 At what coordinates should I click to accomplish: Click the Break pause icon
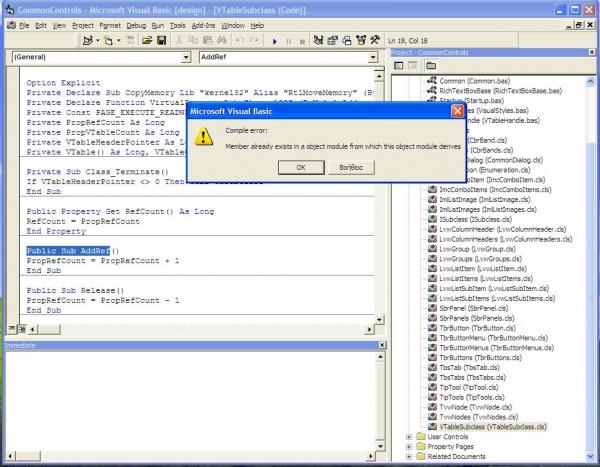point(289,41)
